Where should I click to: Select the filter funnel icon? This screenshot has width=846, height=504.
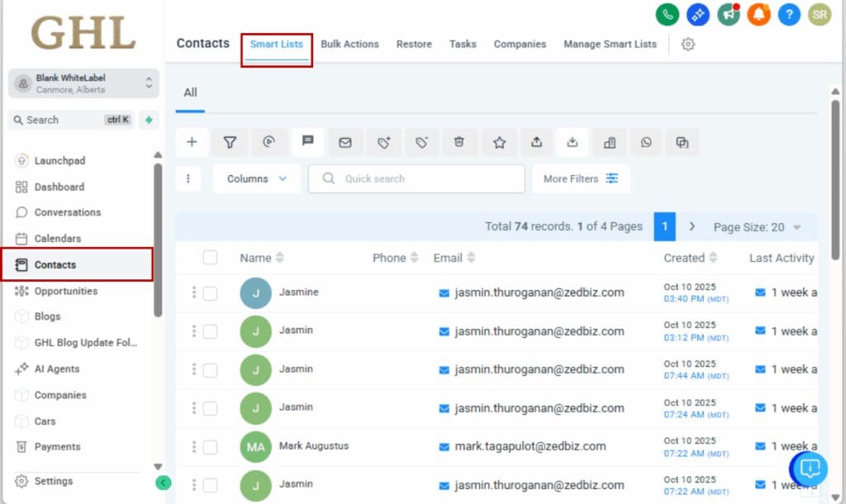click(231, 142)
